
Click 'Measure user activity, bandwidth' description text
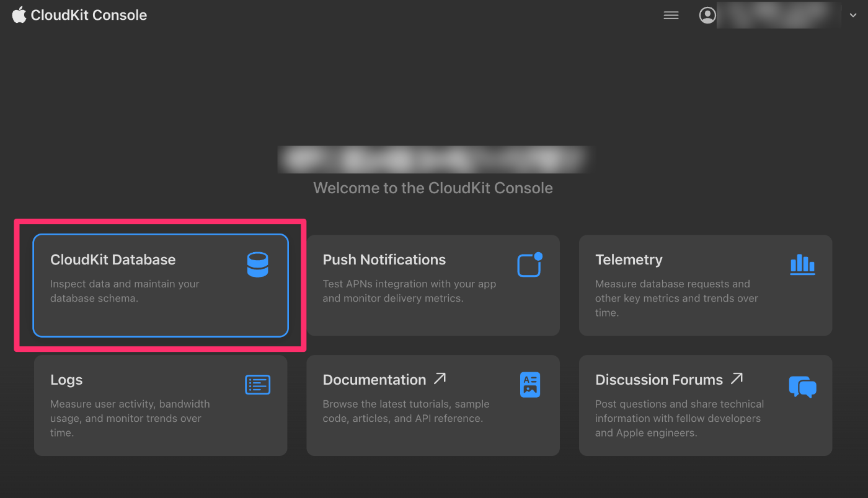pos(130,418)
